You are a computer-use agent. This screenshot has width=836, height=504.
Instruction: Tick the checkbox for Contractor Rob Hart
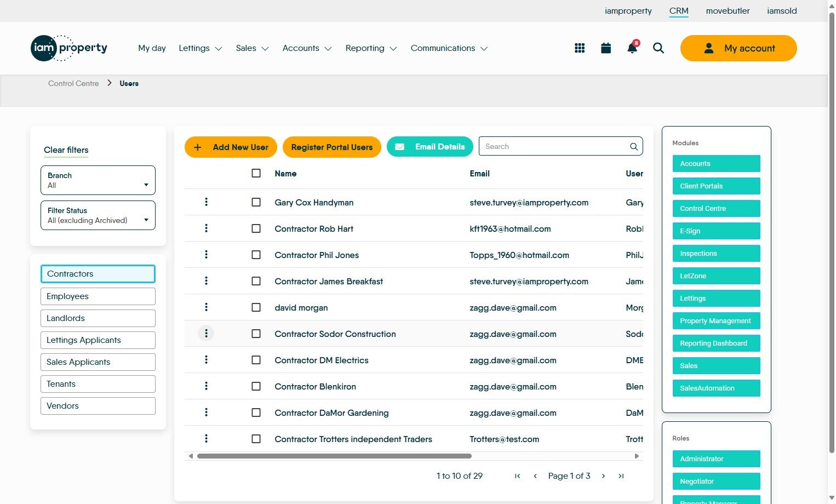pyautogui.click(x=256, y=228)
